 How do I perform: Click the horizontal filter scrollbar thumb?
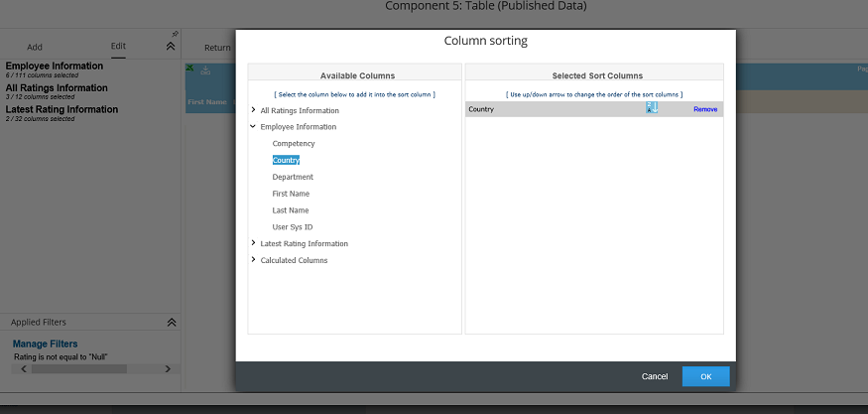coord(79,369)
